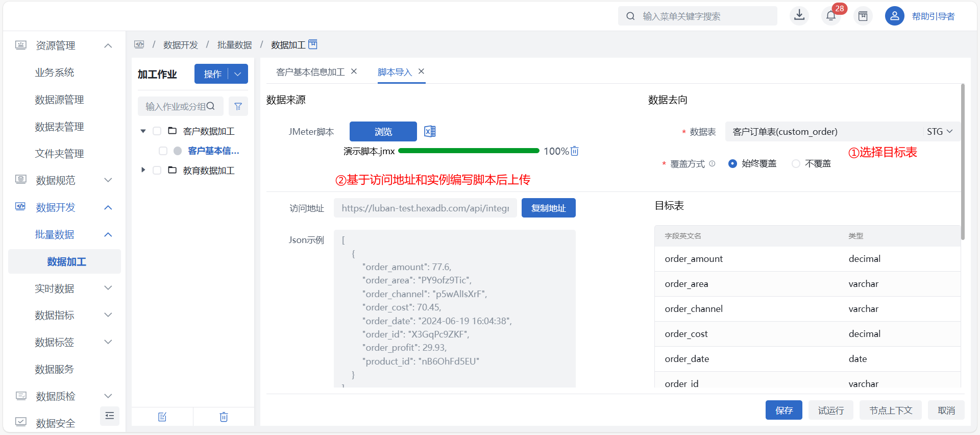Click the green 100% upload progress bar

coord(469,151)
